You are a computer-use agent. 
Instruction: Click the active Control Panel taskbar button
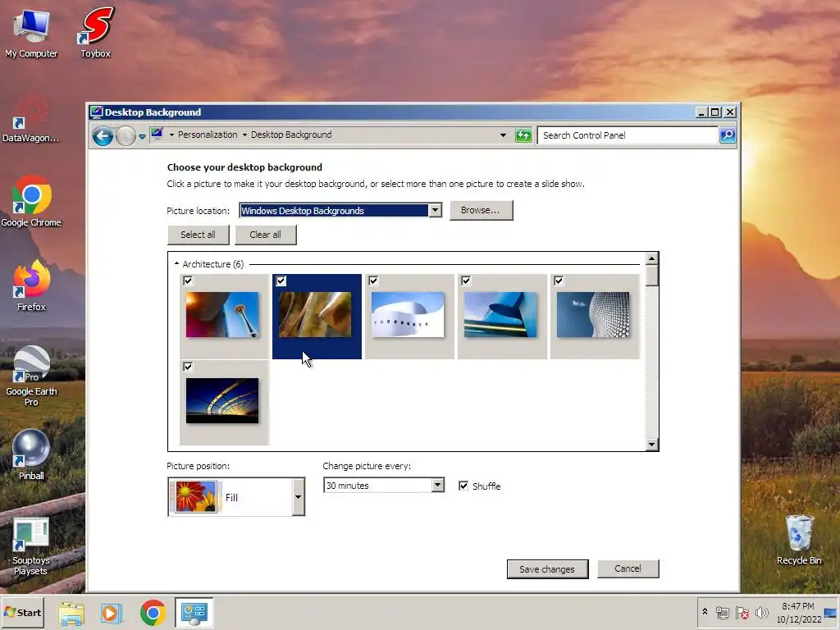point(194,613)
